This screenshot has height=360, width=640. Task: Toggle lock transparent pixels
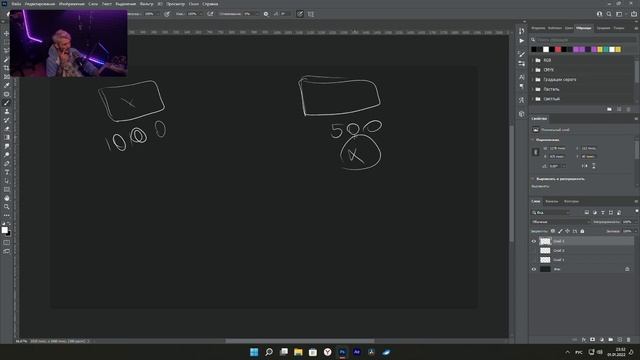pyautogui.click(x=553, y=231)
